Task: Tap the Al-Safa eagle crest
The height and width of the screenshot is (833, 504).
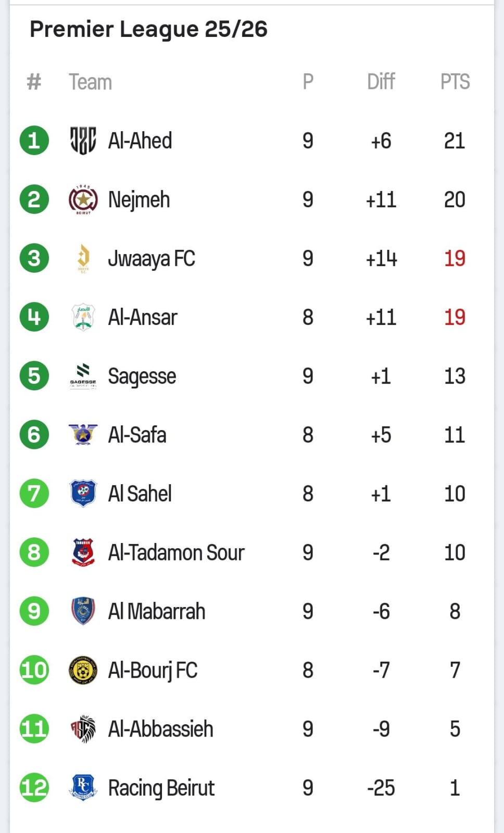Action: 83,435
